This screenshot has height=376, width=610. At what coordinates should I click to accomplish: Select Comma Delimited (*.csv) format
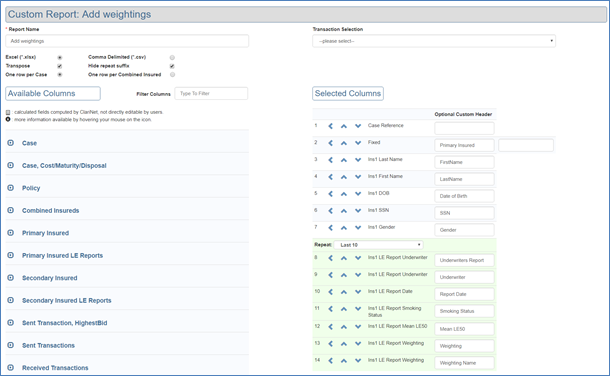[172, 58]
